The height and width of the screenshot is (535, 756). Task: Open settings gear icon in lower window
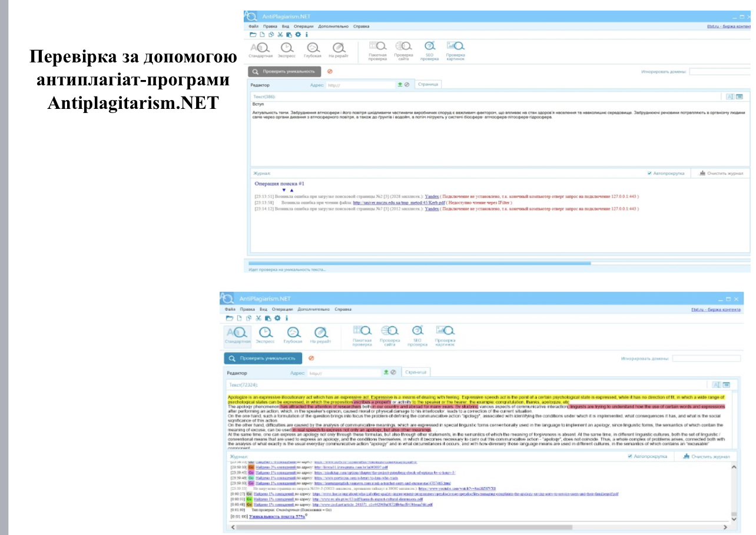[277, 318]
